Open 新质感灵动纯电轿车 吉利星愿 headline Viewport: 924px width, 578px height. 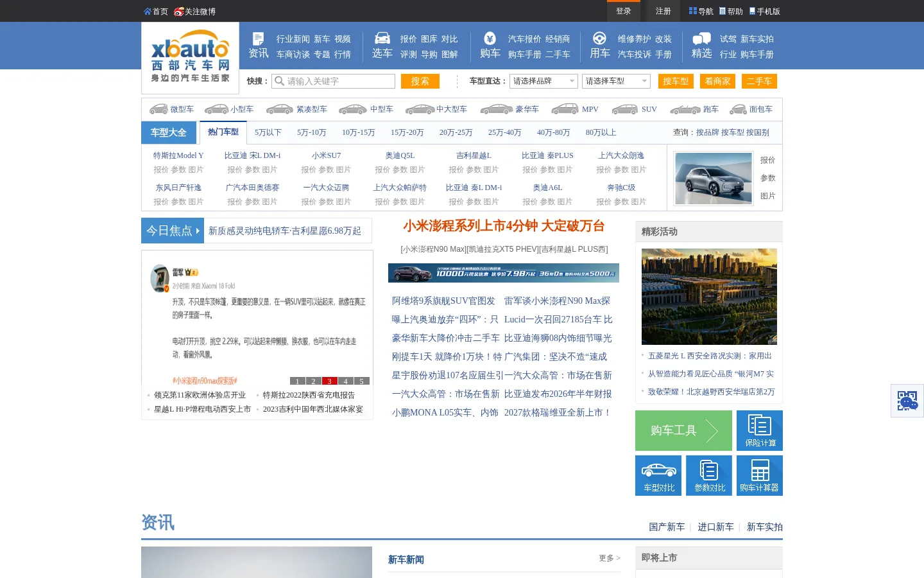pos(285,231)
